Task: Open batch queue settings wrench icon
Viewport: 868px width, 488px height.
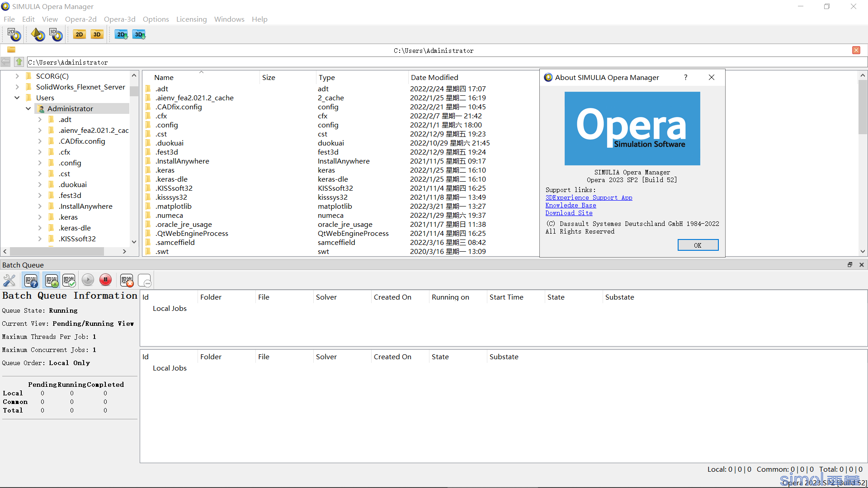Action: click(9, 281)
